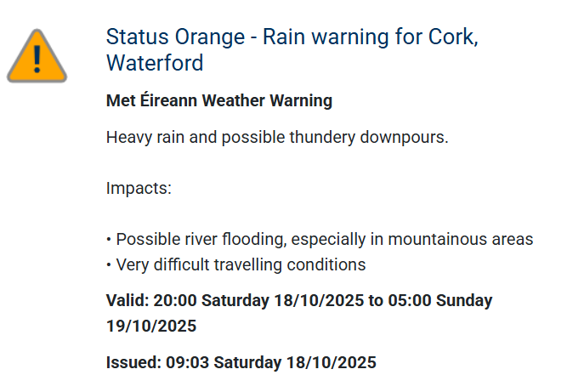The image size is (567, 392).
Task: Click the exclamation mark inside the triangle
Action: coord(37,59)
